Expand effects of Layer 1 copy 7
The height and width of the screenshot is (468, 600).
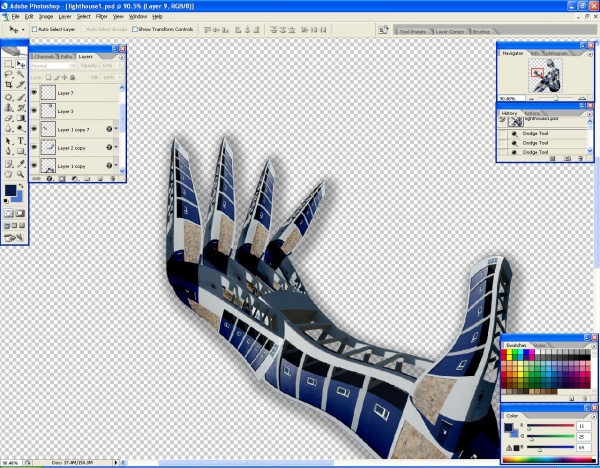tap(116, 129)
